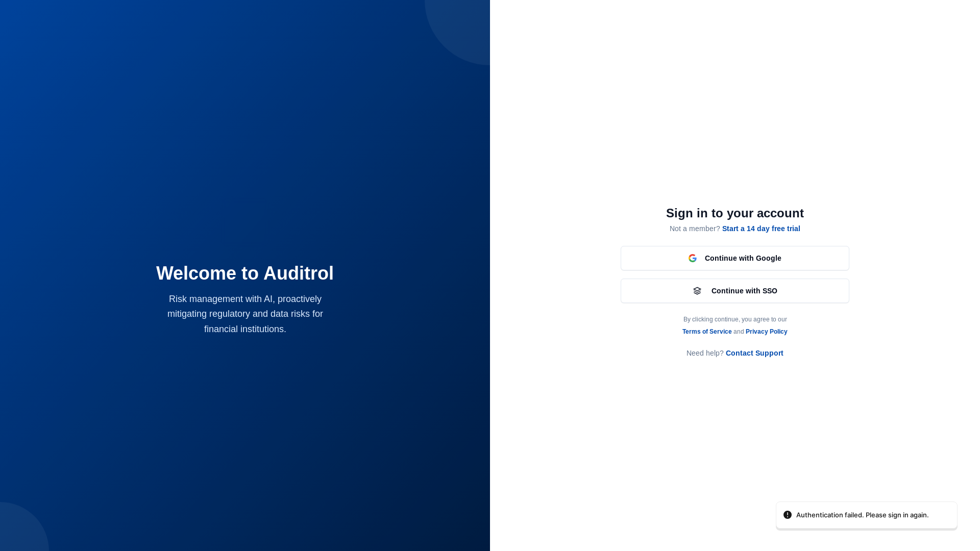Viewport: 980px width, 551px height.
Task: Click the 'Not a member?' text
Action: tap(695, 229)
